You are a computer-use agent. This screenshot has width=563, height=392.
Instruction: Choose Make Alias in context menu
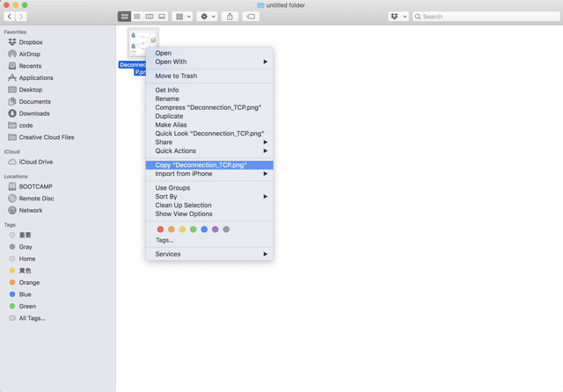click(x=209, y=125)
